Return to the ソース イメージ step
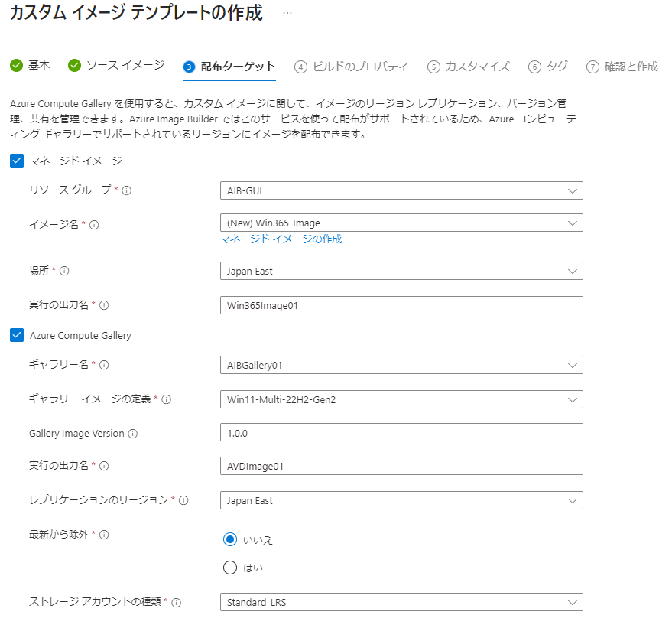The height and width of the screenshot is (641, 672). (116, 66)
